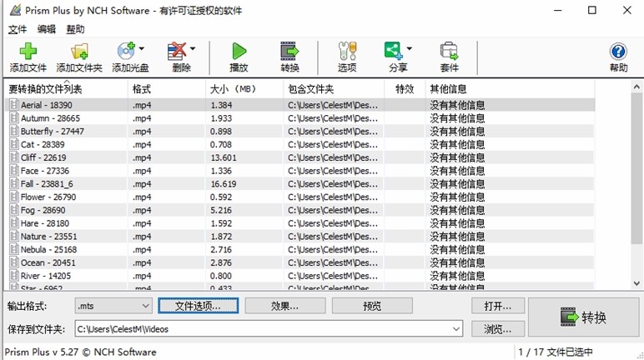Viewport: 644px width, 360px height.
Task: Open the Add Disc dropdown arrow
Action: (x=142, y=48)
